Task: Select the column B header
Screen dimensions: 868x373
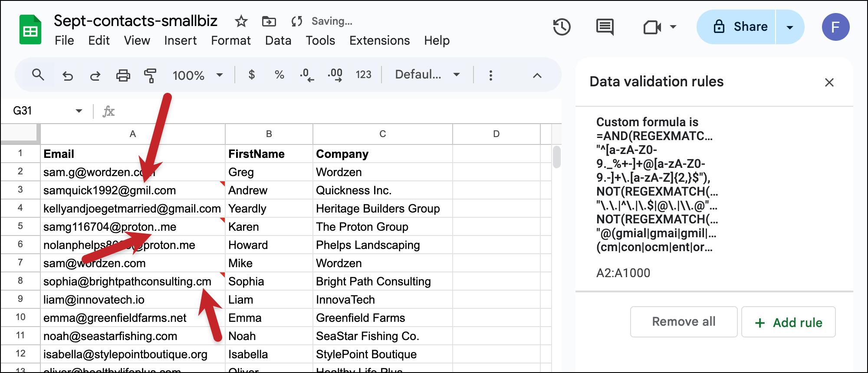Action: pos(269,134)
